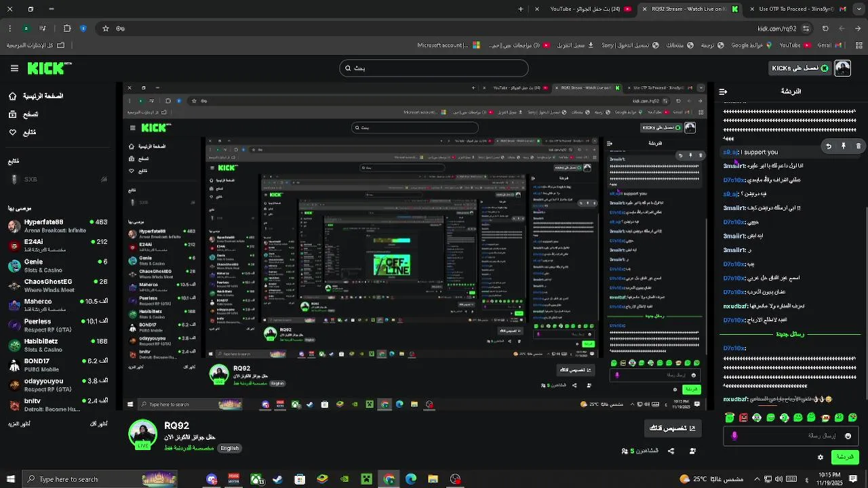Open the odayyouyou channel
This screenshot has width=868, height=488.
(x=58, y=385)
